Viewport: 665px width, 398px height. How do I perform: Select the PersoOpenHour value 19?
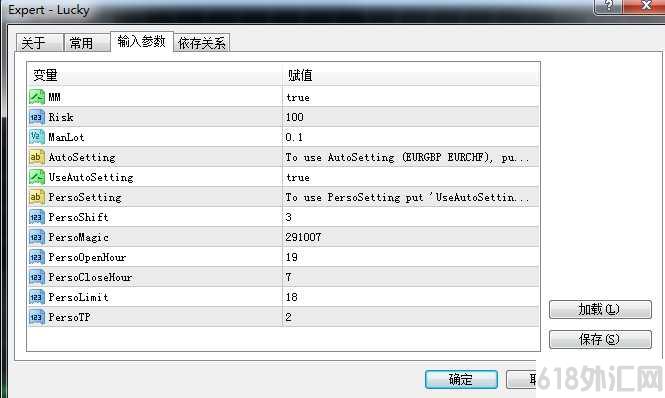291,257
